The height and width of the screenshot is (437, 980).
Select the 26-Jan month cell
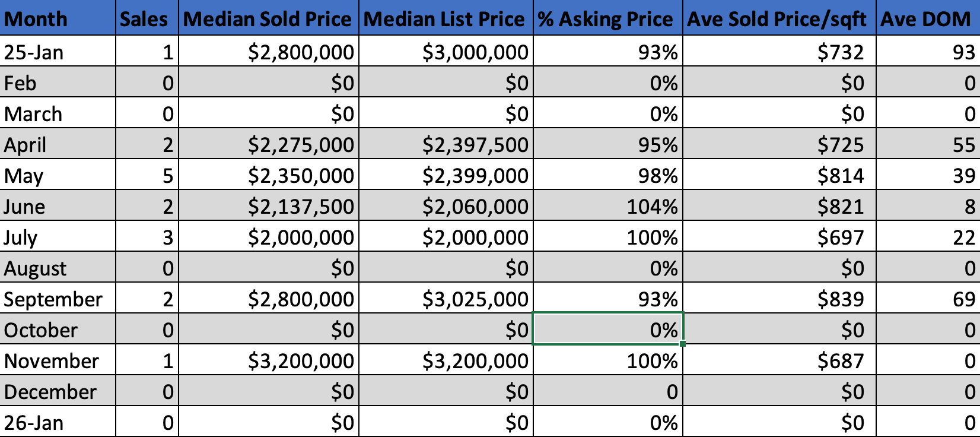click(x=58, y=423)
